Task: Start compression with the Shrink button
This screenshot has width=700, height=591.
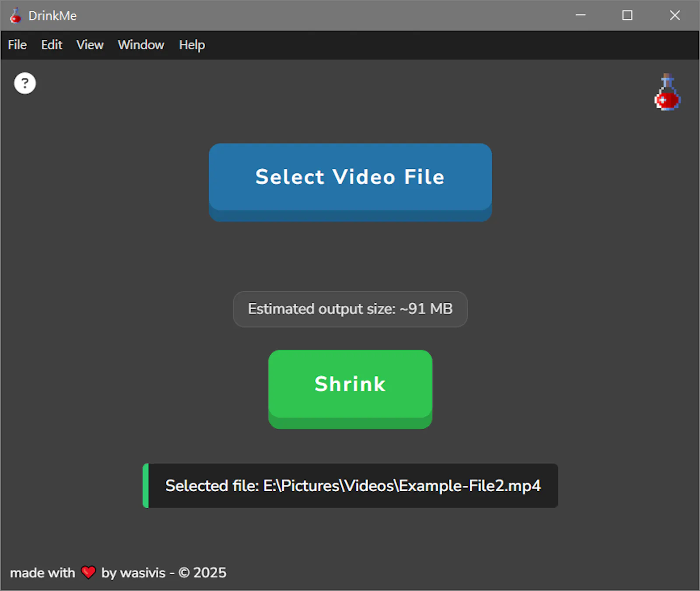Action: pos(350,389)
